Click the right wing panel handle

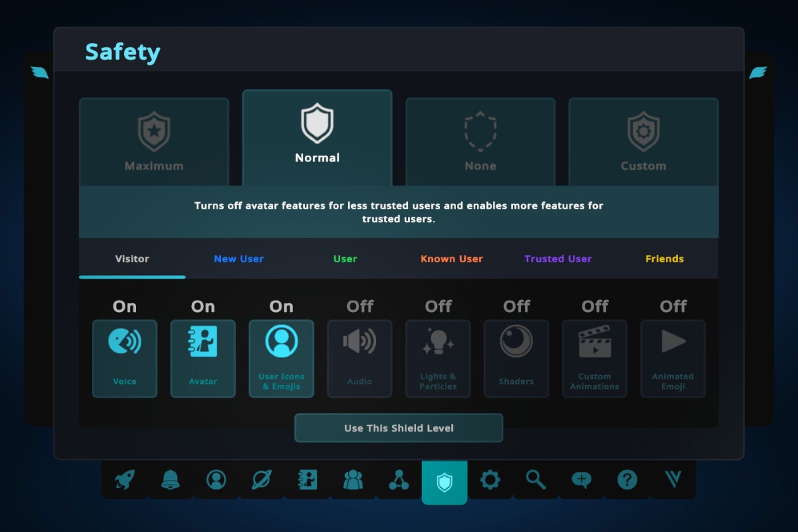coord(758,73)
